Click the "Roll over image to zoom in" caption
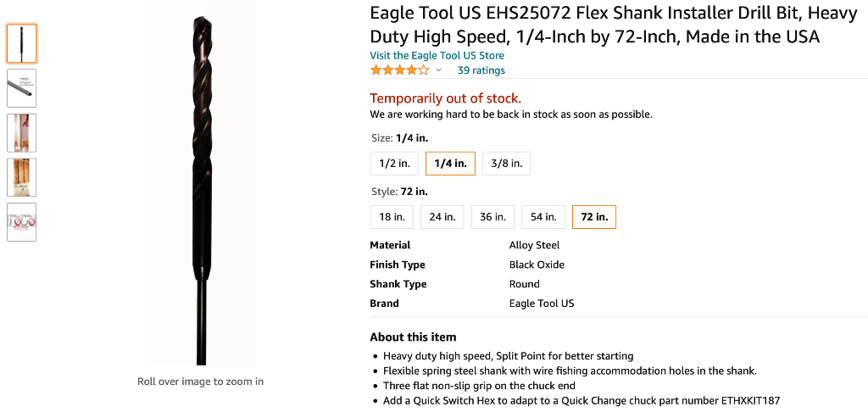 [200, 382]
